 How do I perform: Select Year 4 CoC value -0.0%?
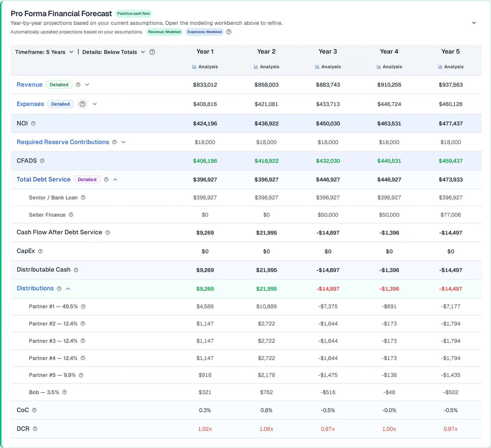click(389, 410)
